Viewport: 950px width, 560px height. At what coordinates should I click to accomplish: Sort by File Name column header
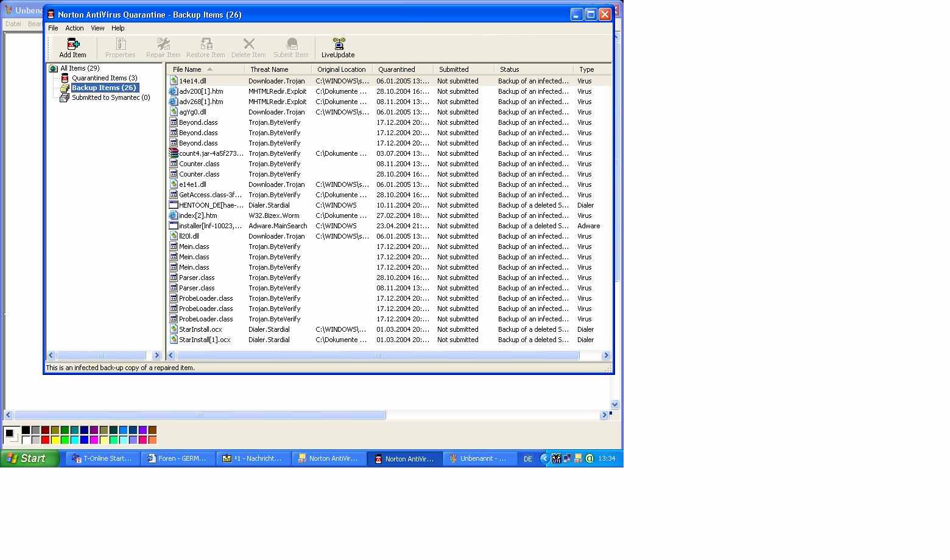coord(205,69)
